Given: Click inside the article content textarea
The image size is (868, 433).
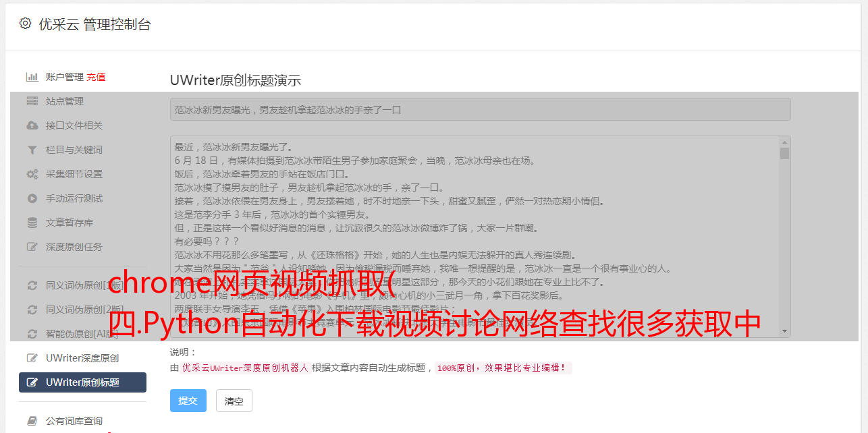Looking at the screenshot, I should (474, 237).
